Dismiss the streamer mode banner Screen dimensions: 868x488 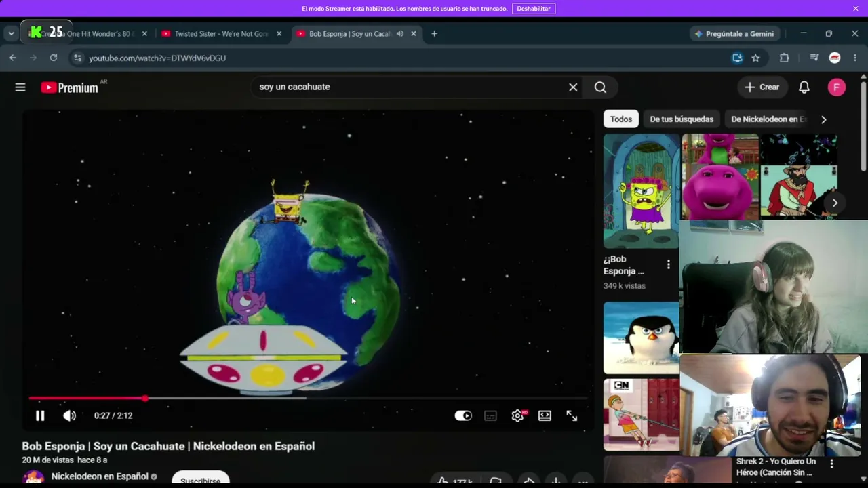(x=856, y=9)
